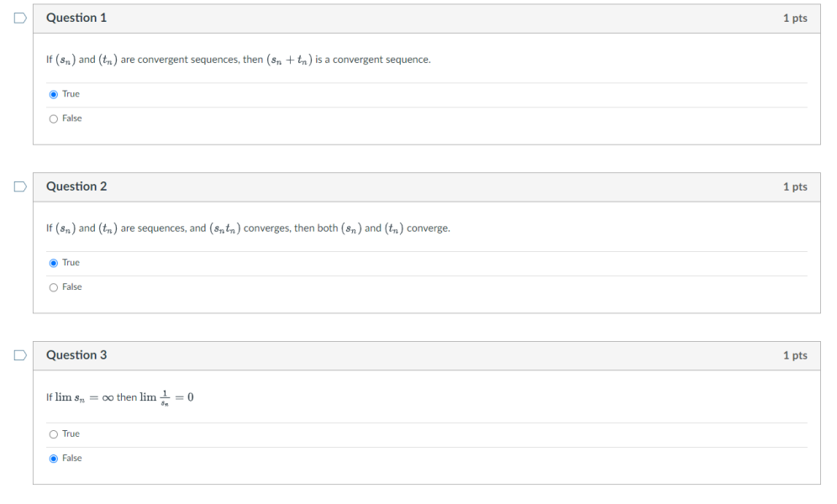Click the Question 1 header bar
Screen dimensions: 837x504
point(420,18)
